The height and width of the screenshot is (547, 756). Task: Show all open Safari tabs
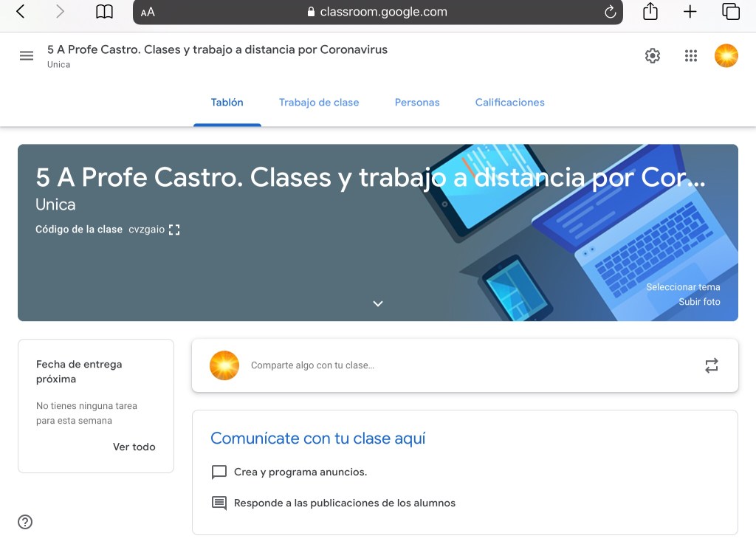click(731, 12)
